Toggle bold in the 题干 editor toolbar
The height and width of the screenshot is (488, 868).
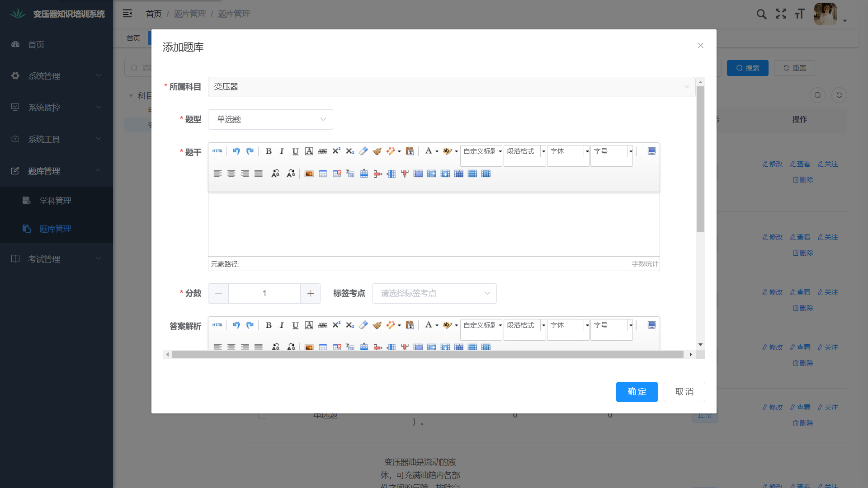pyautogui.click(x=269, y=151)
